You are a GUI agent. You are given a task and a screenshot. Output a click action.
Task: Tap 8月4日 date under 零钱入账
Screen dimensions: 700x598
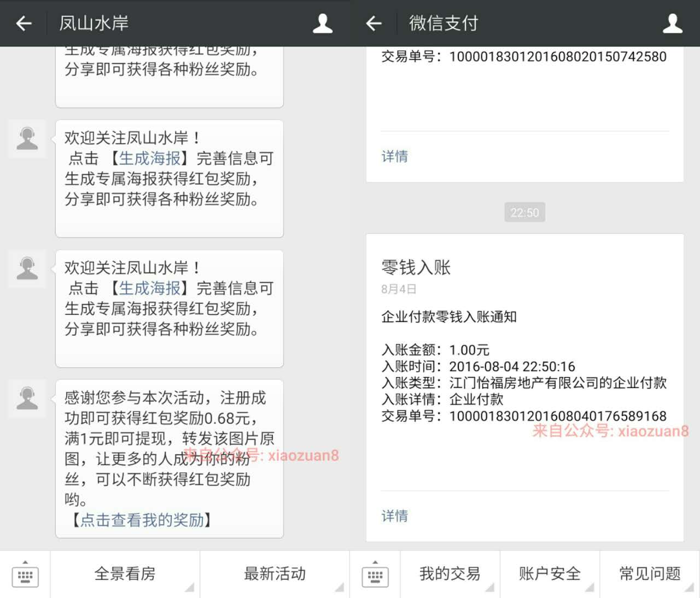pos(399,289)
